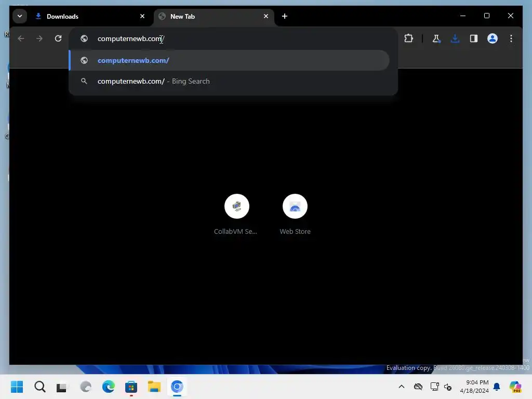This screenshot has width=532, height=399.
Task: Open the tab search dropdown chevron
Action: click(20, 16)
